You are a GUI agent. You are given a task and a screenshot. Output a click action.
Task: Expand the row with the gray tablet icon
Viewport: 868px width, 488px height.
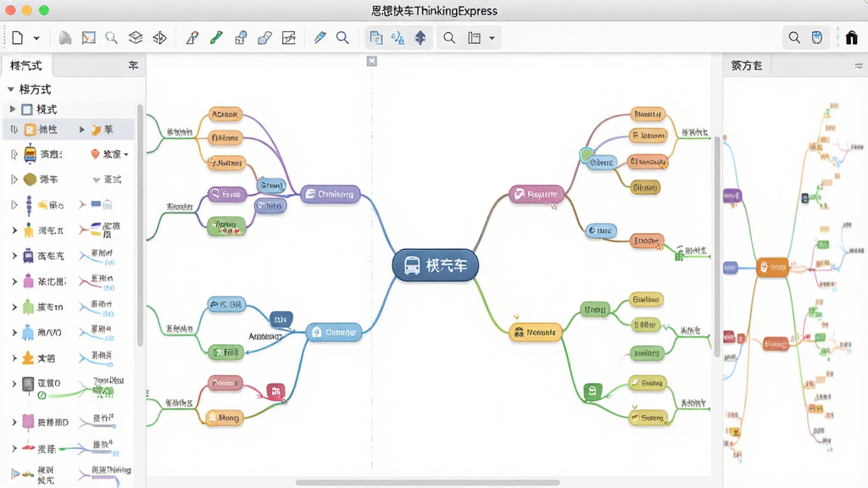[15, 383]
